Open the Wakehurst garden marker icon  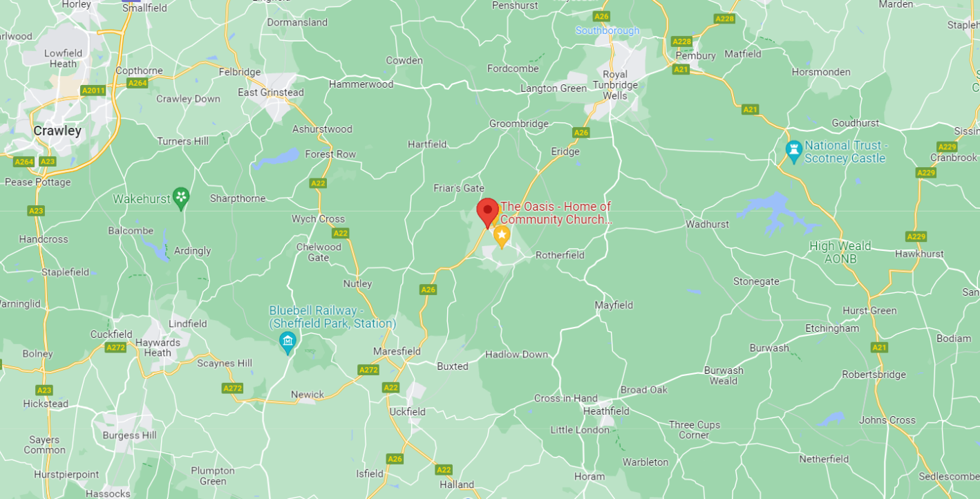(x=181, y=198)
